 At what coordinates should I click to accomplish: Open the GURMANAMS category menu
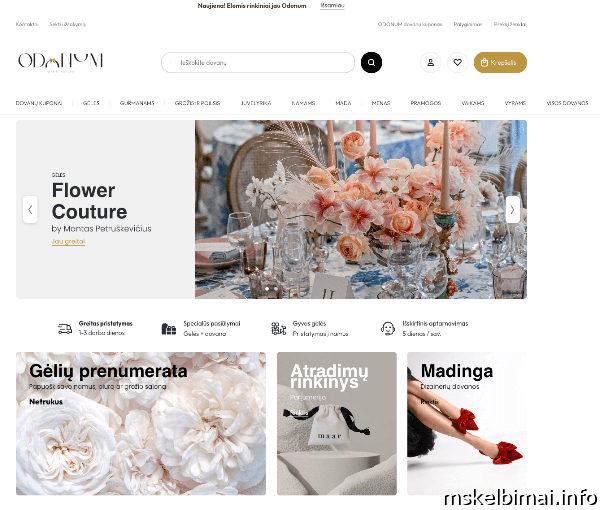tap(137, 103)
